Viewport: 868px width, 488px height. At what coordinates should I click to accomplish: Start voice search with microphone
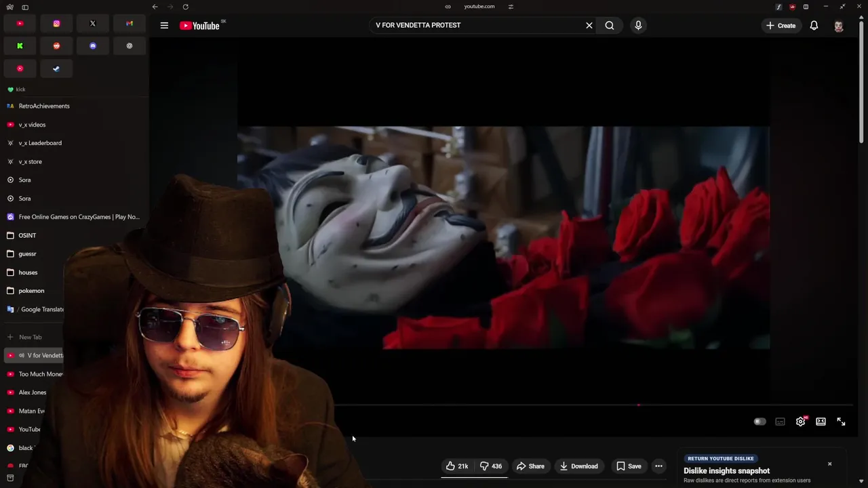[x=638, y=26]
